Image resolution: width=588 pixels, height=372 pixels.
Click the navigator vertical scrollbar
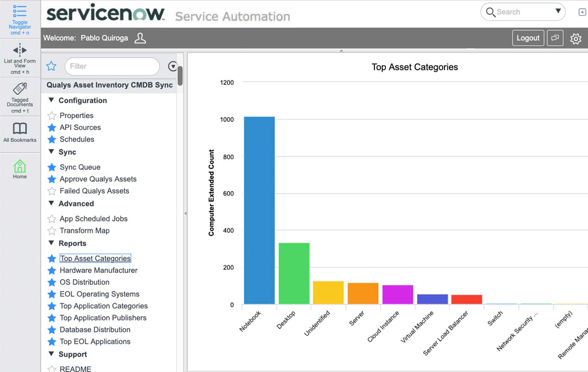click(x=180, y=76)
